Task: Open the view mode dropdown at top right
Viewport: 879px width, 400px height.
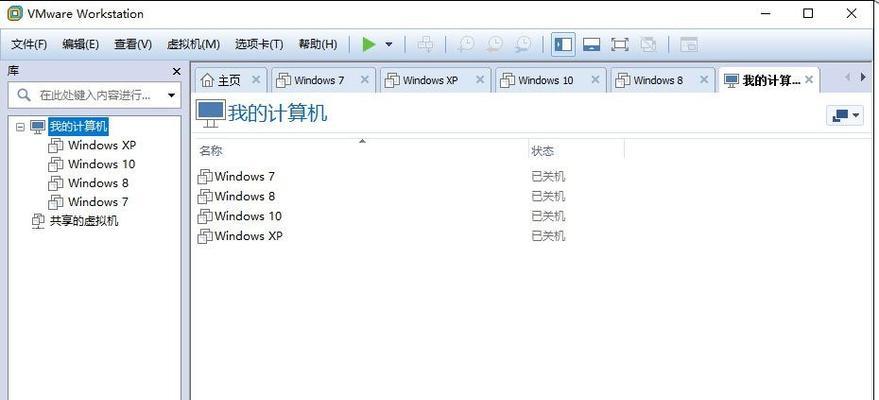Action: (845, 115)
